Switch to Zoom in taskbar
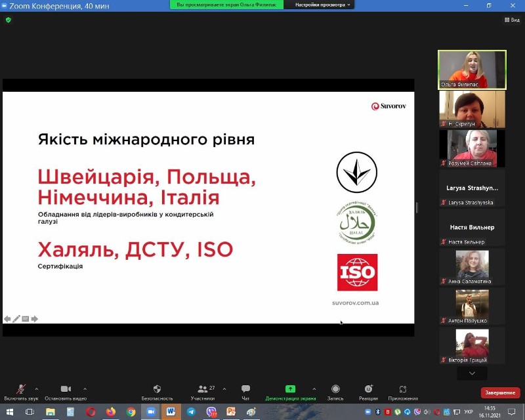Screen dimensions: 525x420 [151, 411]
